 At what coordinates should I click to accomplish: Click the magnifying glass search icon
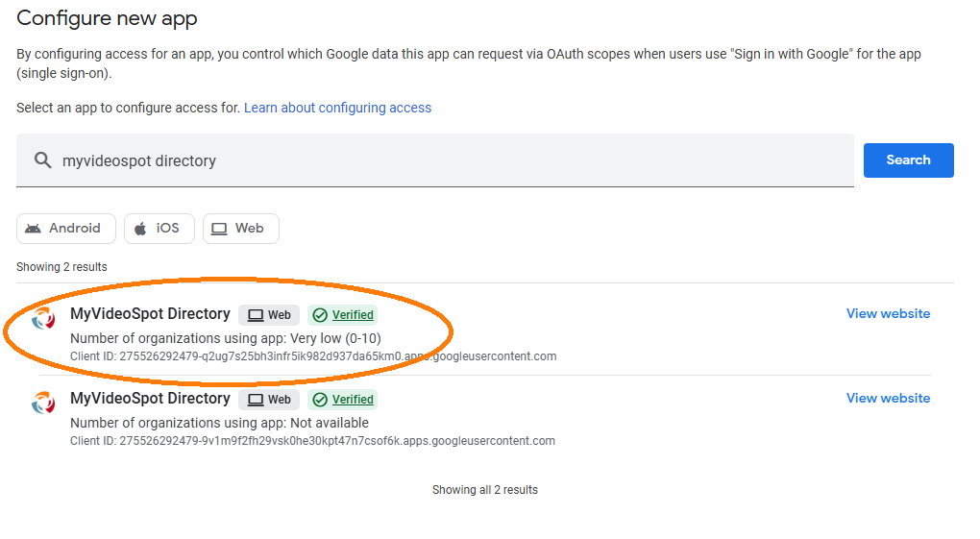click(x=42, y=160)
